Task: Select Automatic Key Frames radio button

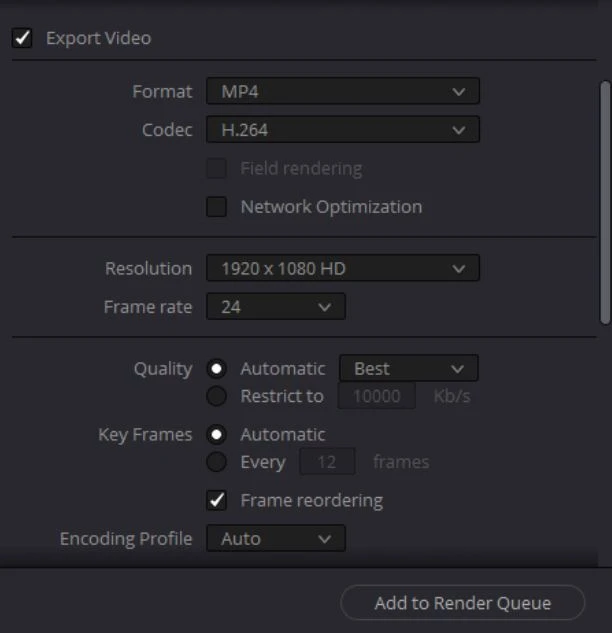Action: coord(217,435)
